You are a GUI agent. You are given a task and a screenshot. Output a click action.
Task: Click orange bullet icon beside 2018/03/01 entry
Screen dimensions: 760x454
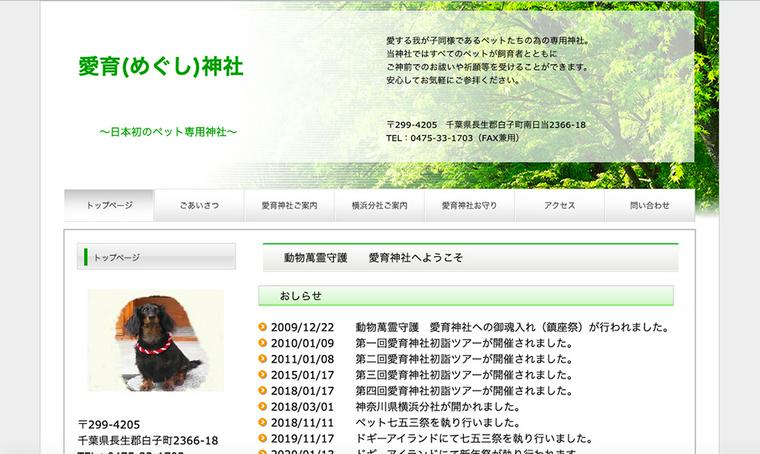pyautogui.click(x=263, y=407)
